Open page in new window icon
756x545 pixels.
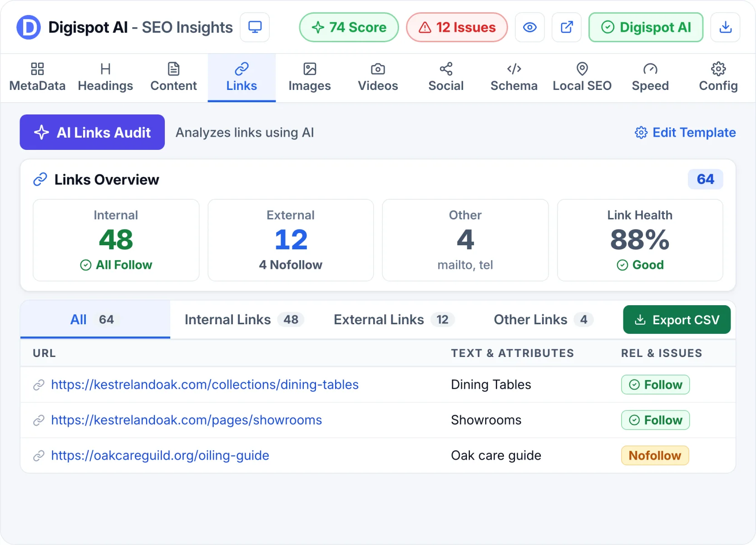pos(567,27)
